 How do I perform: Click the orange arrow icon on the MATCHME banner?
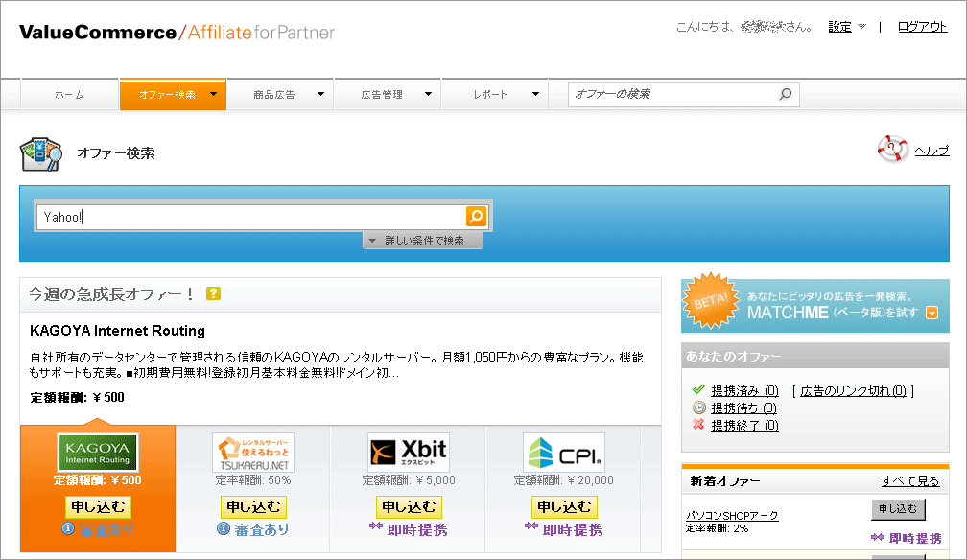click(x=932, y=313)
